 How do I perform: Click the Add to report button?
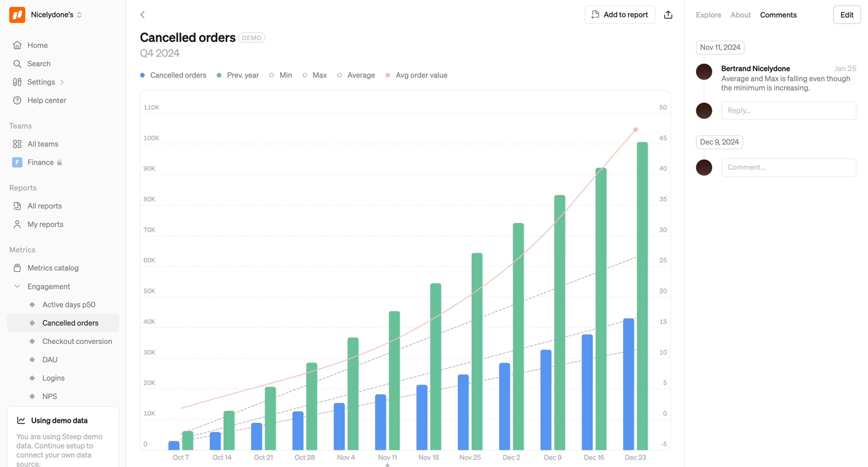(x=620, y=15)
